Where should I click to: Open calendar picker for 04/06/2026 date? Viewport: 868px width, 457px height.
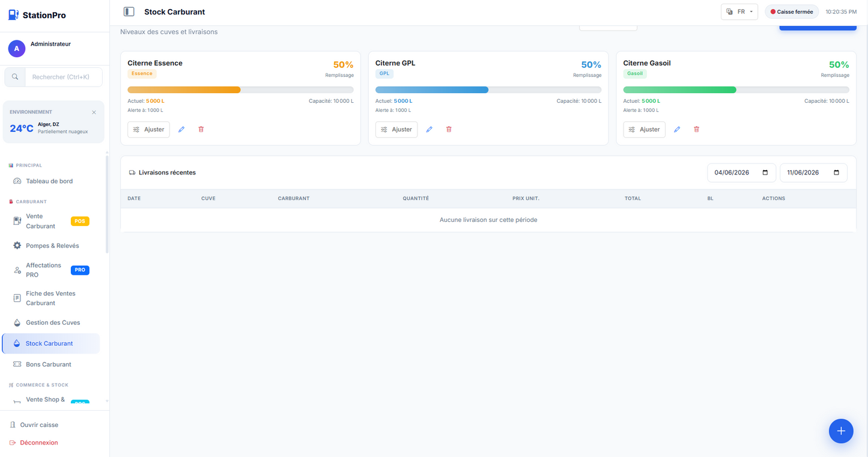click(x=765, y=173)
